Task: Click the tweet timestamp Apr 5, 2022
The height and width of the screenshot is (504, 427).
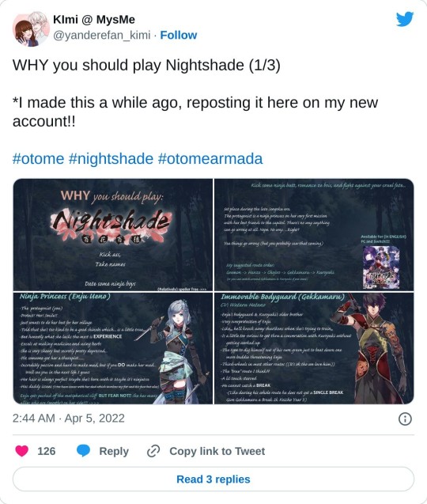Action: 69,419
